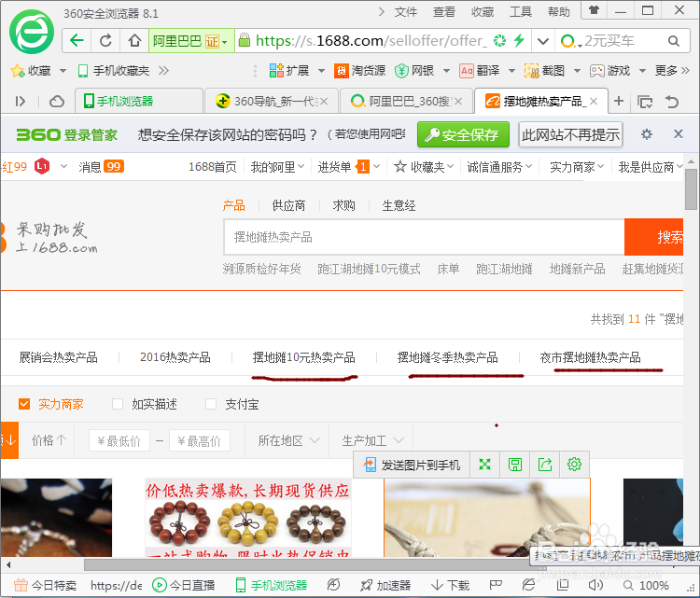Open login manager settings gear
Viewport: 700px width, 598px height.
(647, 134)
